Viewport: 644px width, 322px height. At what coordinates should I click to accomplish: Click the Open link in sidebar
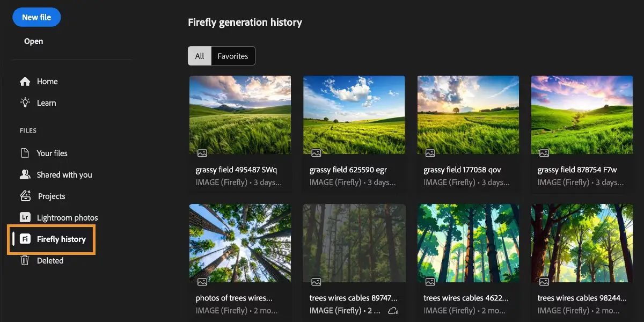(x=33, y=41)
